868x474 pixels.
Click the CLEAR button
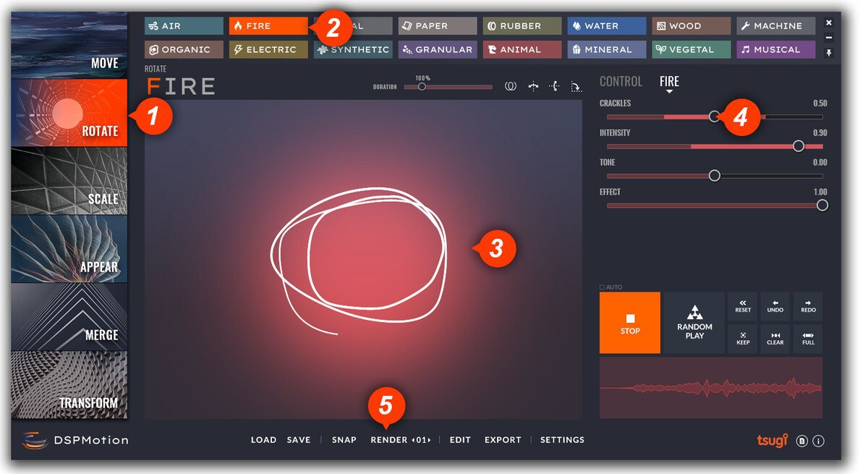pyautogui.click(x=775, y=339)
